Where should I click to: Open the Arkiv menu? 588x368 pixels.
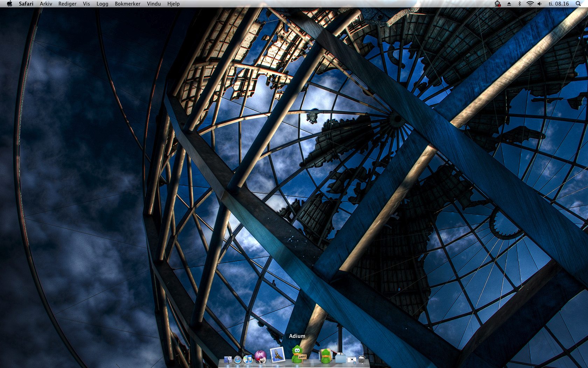point(46,4)
